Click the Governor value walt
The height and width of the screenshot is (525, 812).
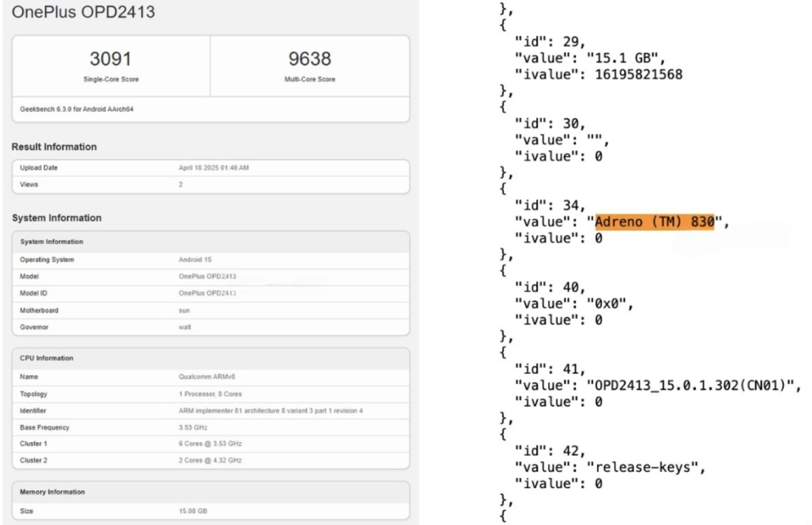185,327
